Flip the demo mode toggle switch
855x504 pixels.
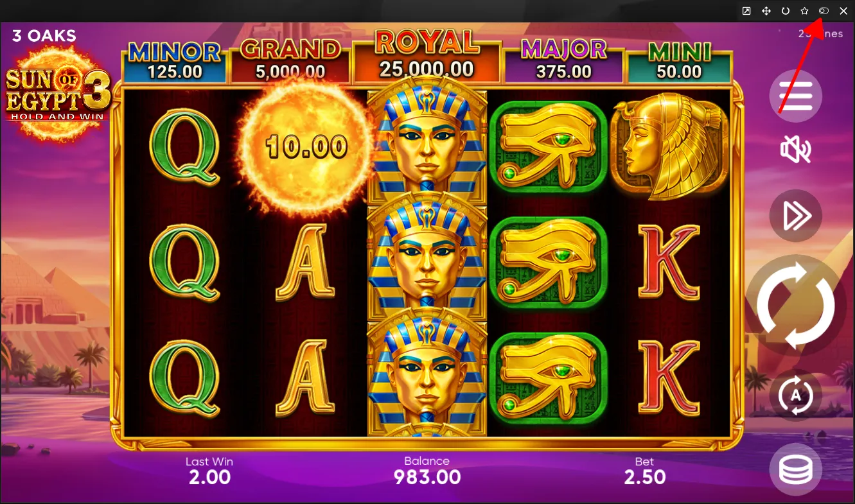tap(824, 11)
